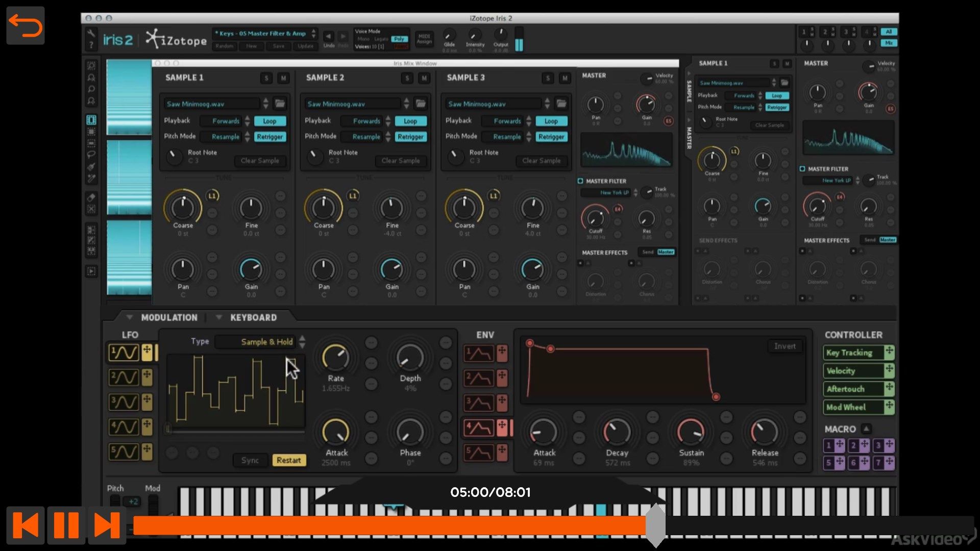980x551 pixels.
Task: Click Key Tracking assign crosshair icon
Action: point(889,352)
